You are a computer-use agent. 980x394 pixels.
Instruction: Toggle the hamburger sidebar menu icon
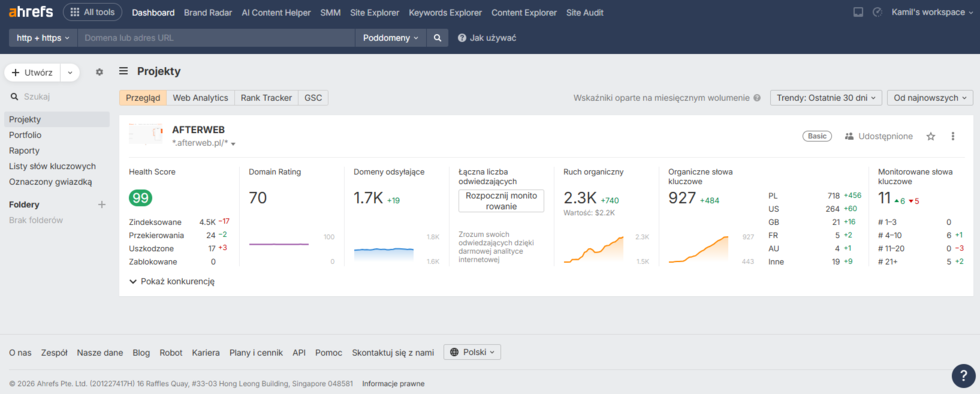tap(124, 71)
